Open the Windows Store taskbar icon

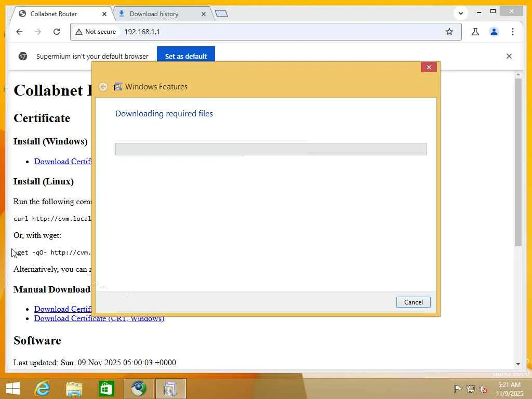106,389
